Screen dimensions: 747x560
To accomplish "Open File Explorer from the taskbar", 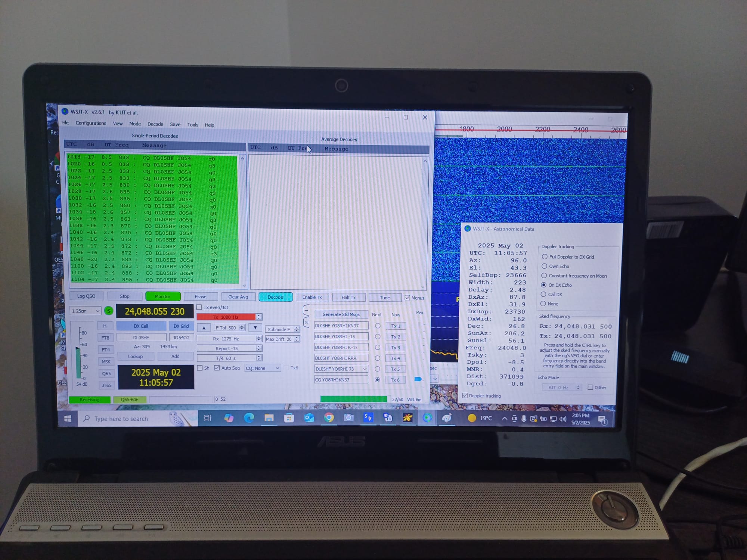I will click(269, 418).
